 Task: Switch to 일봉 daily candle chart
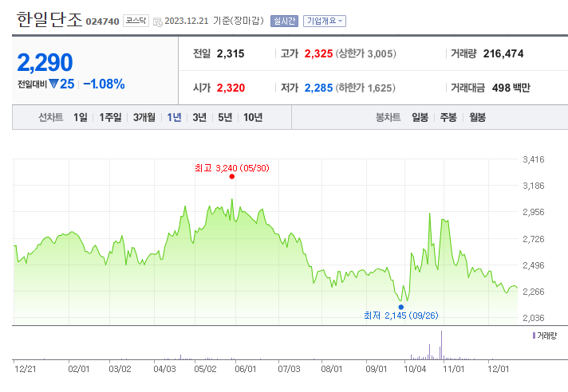point(420,117)
